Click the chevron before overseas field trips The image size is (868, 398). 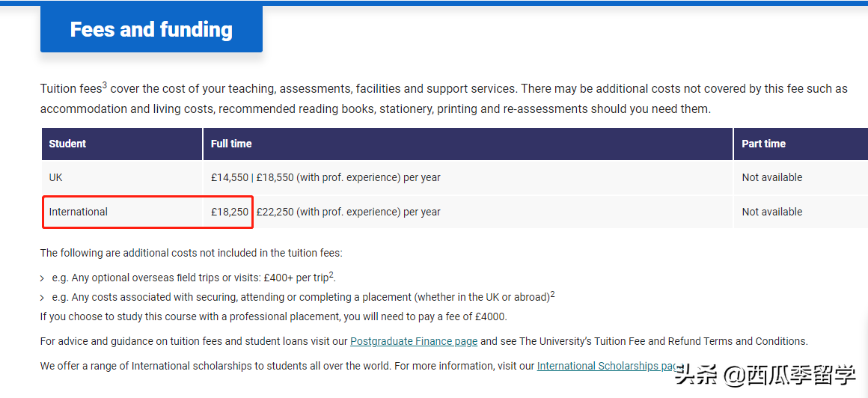point(43,278)
